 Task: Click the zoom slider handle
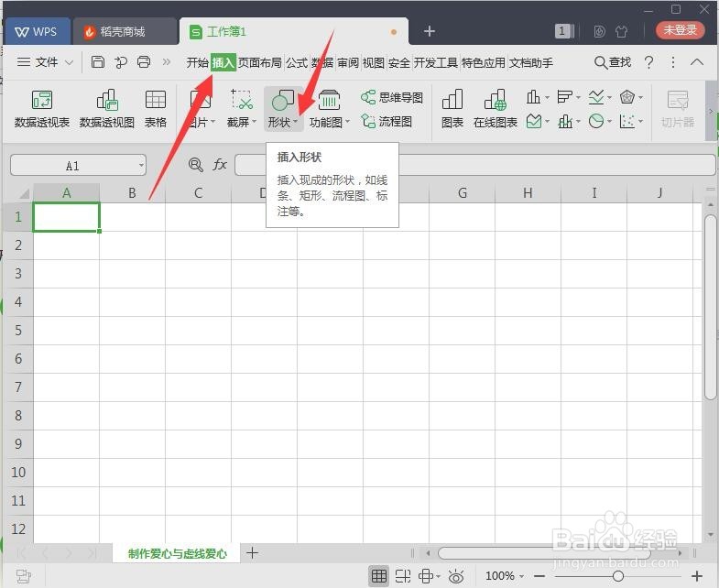(x=618, y=576)
